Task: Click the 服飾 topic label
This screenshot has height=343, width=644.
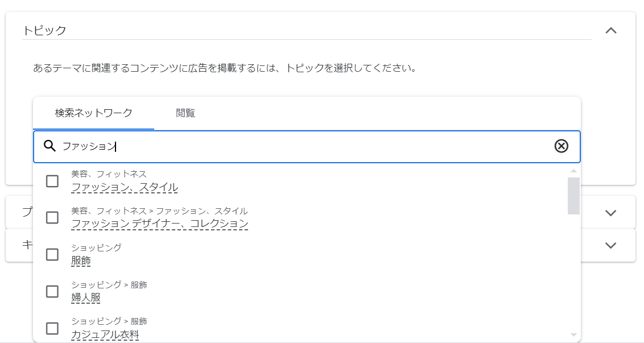Action: coord(81,261)
